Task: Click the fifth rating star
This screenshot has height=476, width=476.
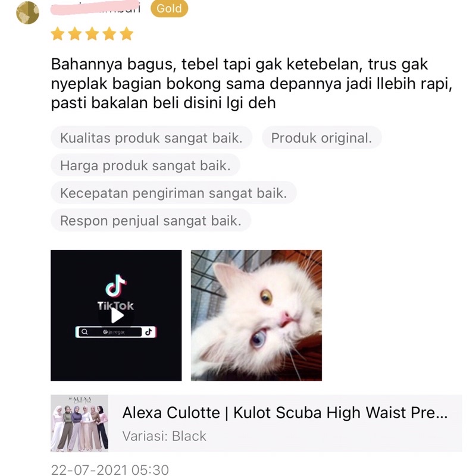Action: coord(127,34)
